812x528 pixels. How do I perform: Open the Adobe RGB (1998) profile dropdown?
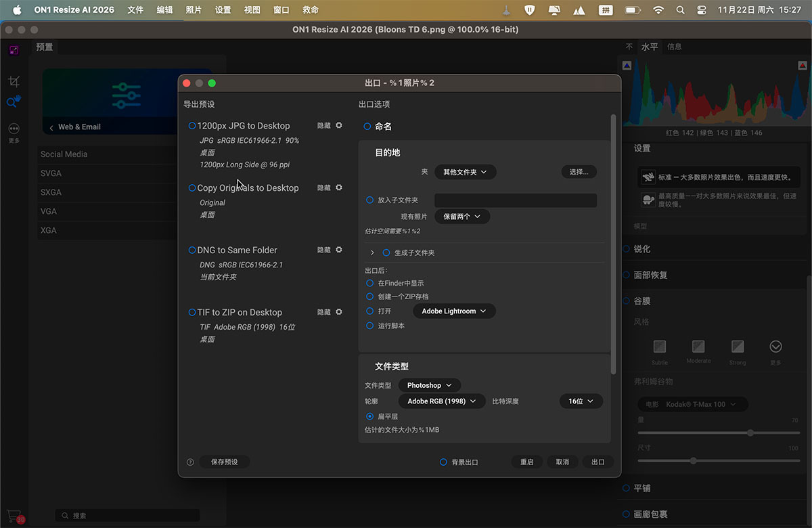pos(441,401)
